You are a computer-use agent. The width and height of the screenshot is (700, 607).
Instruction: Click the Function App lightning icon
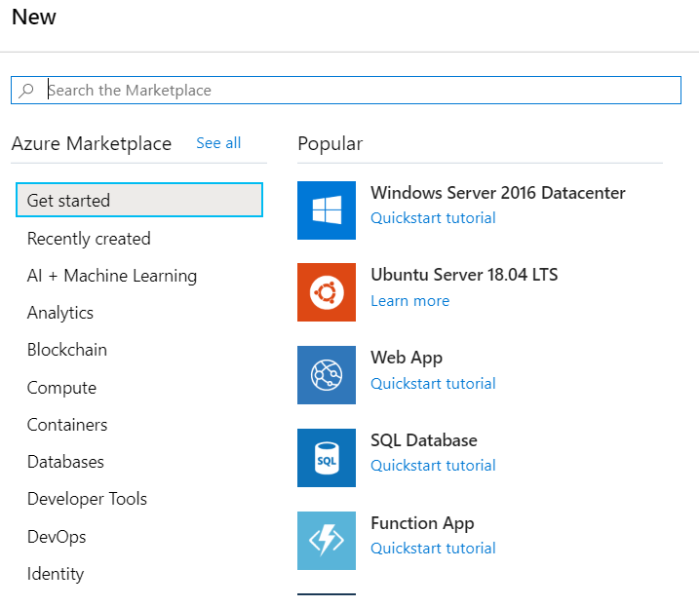click(x=327, y=541)
